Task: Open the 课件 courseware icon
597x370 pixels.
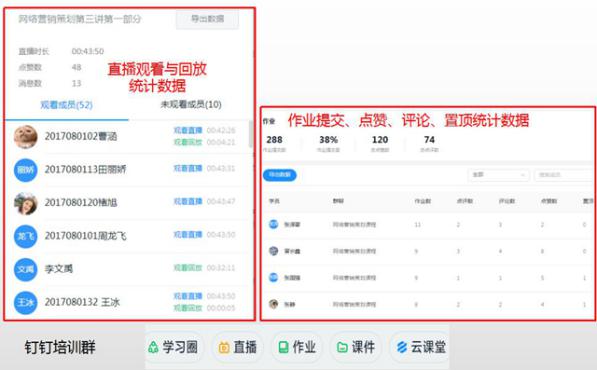Action: [x=356, y=347]
